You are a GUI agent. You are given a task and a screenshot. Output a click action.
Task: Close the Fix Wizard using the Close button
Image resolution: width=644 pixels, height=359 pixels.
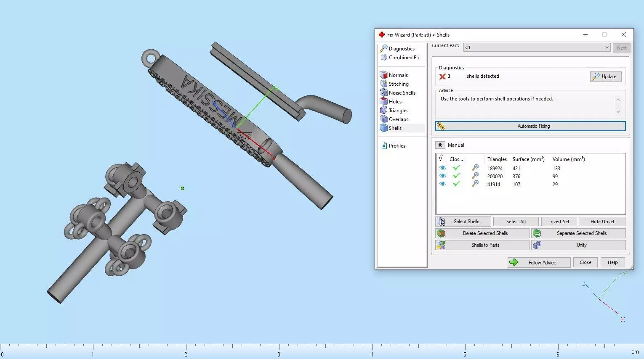point(585,263)
